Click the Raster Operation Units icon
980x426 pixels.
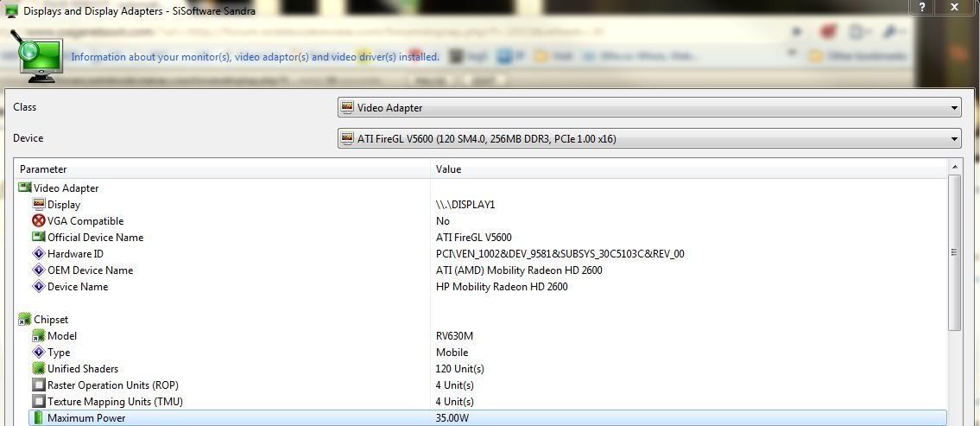pos(39,385)
